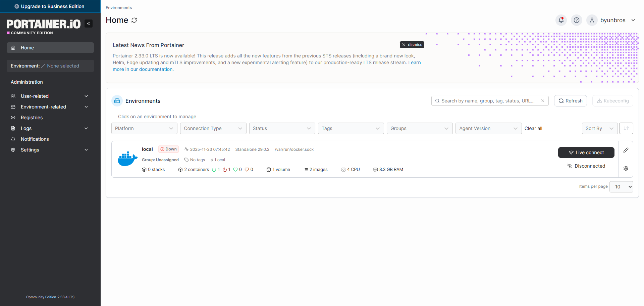Open the Tags filter dropdown
This screenshot has width=644, height=306.
(351, 128)
